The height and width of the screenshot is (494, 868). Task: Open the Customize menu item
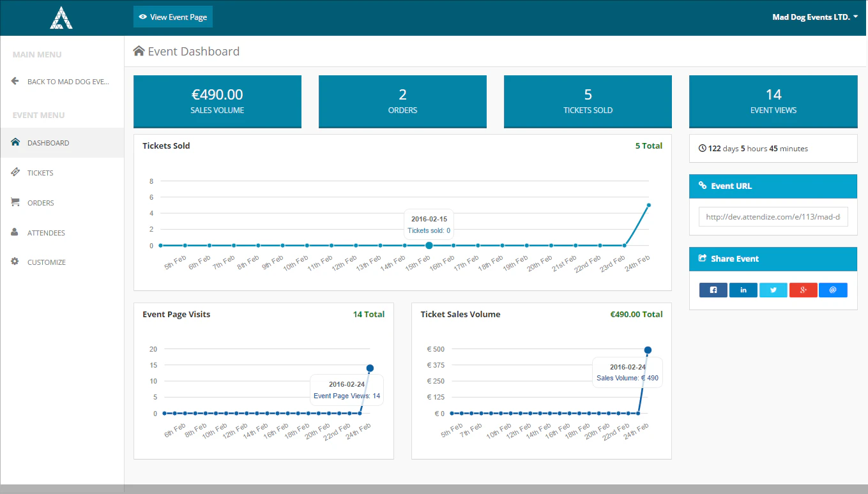62,262
